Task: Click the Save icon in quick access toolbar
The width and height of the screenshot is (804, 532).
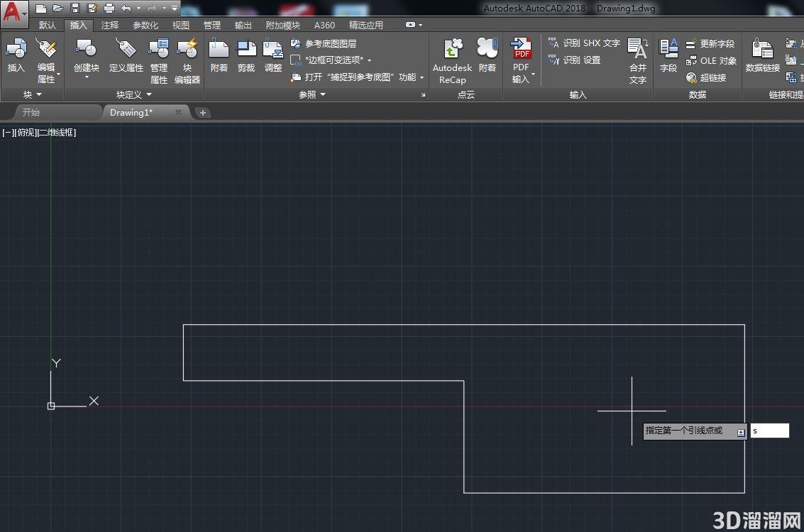Action: (75, 8)
